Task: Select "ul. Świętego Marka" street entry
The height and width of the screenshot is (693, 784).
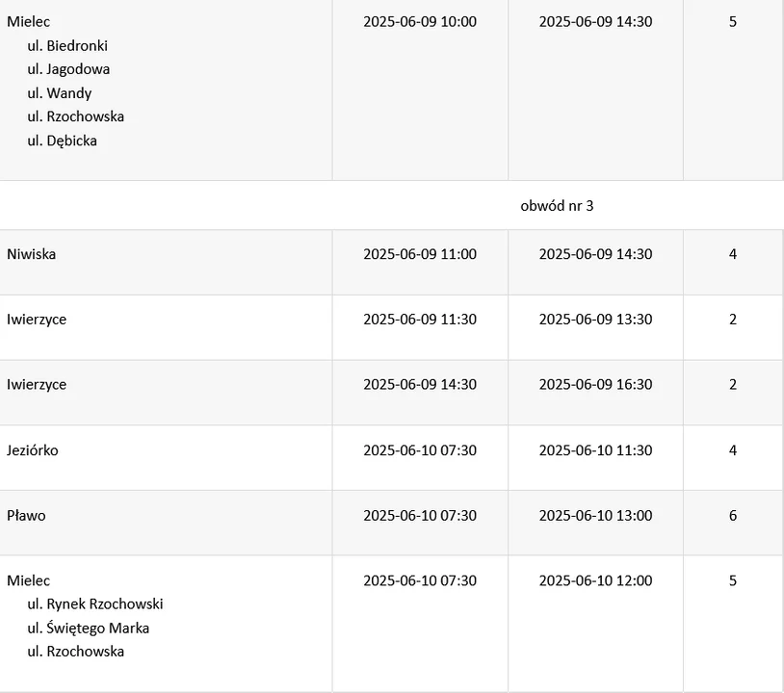Action: coord(89,629)
